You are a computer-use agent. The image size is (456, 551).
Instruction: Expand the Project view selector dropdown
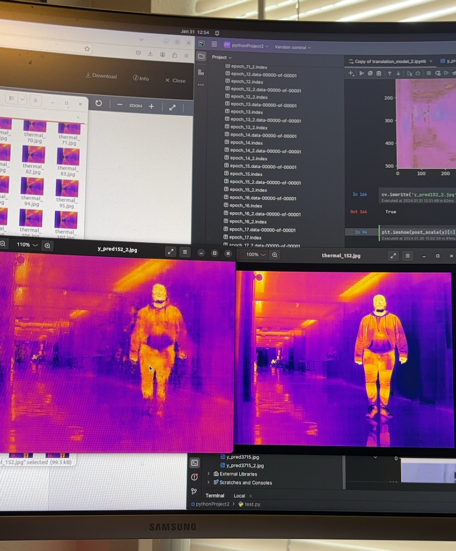(222, 57)
